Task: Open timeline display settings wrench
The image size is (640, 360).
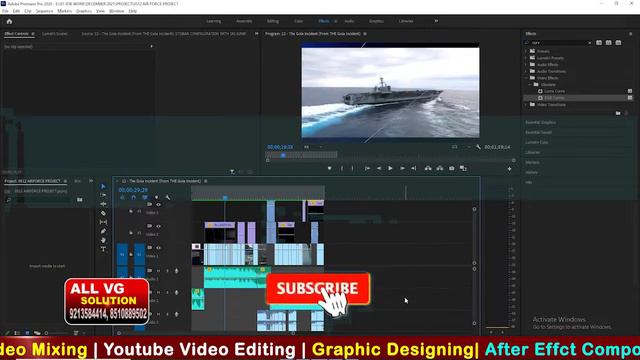Action: [x=168, y=198]
